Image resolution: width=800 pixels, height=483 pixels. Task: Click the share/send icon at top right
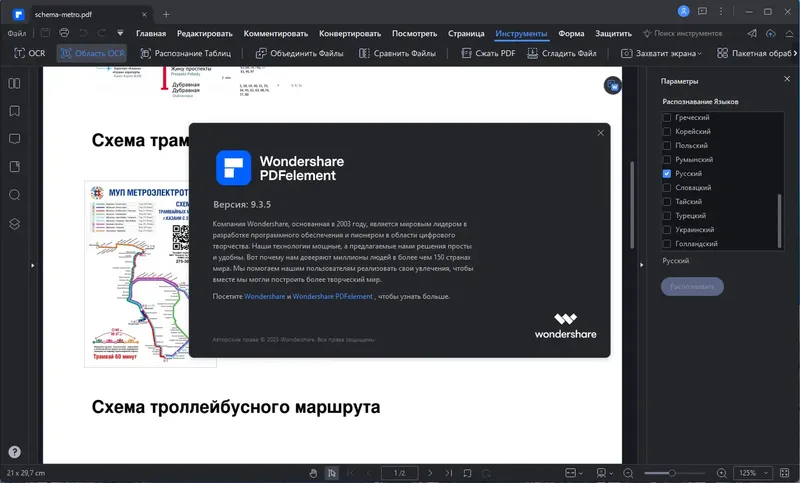(x=752, y=33)
